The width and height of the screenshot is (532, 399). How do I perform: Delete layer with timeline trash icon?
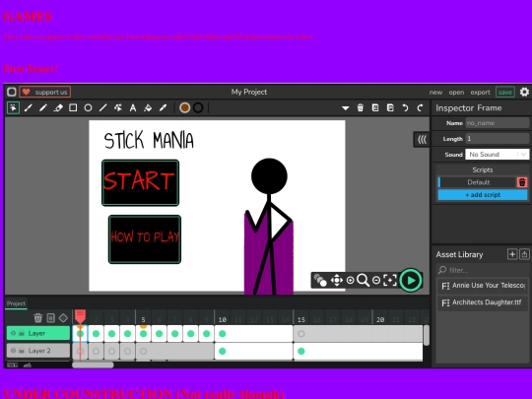[x=38, y=318]
